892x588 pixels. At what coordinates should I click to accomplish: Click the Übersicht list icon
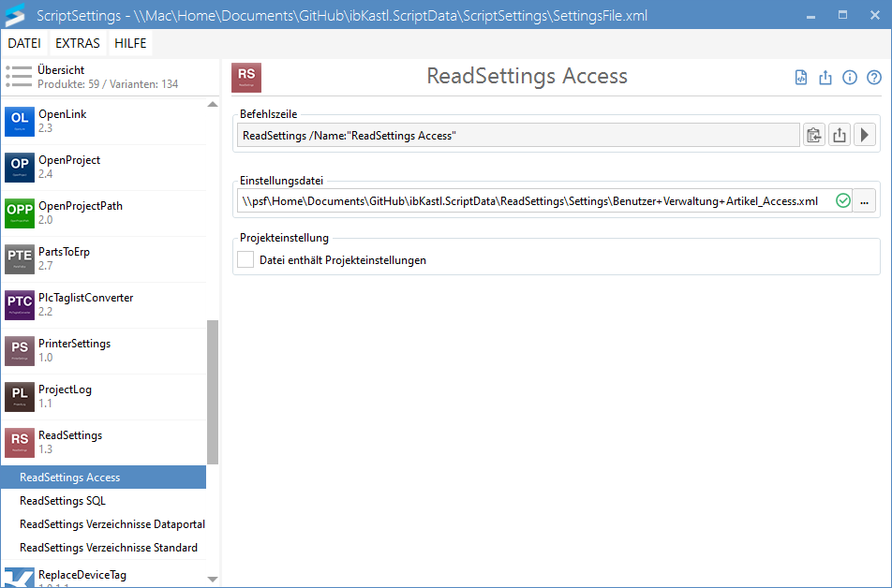19,77
